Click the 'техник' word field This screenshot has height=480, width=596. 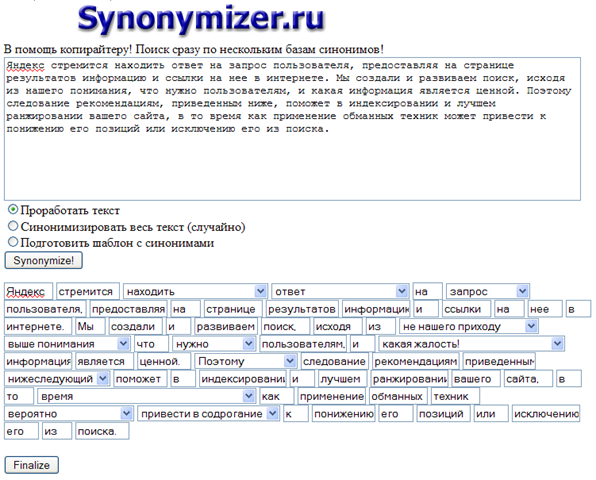pos(455,396)
